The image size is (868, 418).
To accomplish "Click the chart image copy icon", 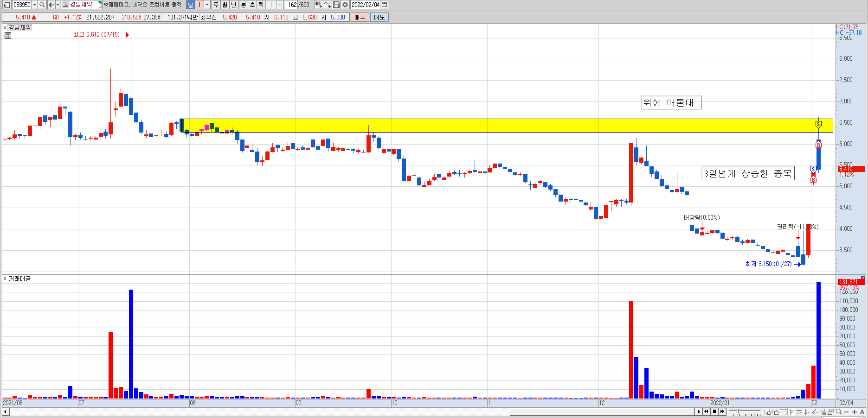I will pos(830,412).
